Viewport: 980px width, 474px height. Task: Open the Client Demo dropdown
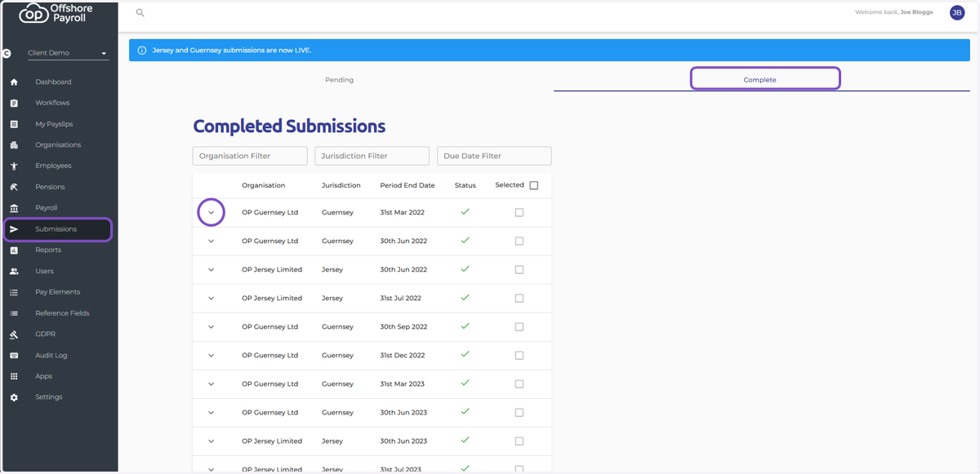pos(68,53)
